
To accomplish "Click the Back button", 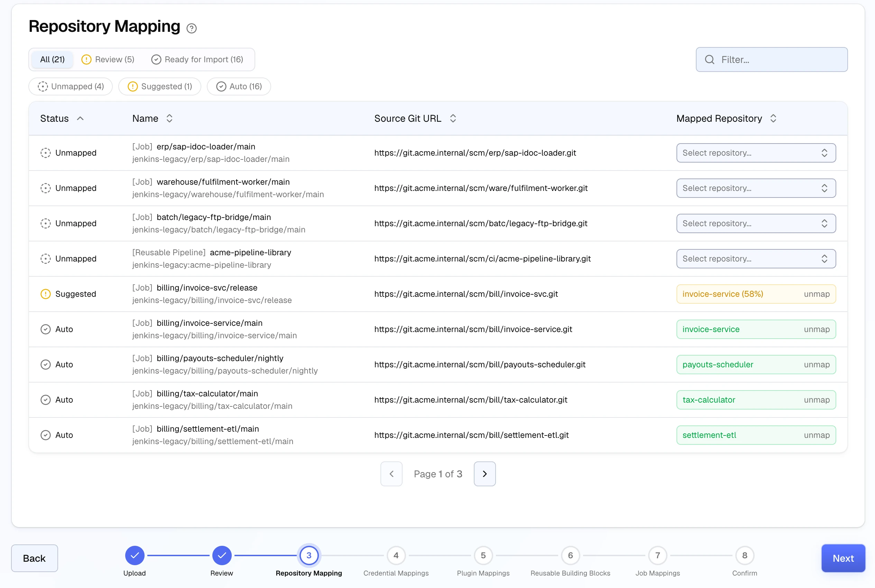I will tap(35, 558).
